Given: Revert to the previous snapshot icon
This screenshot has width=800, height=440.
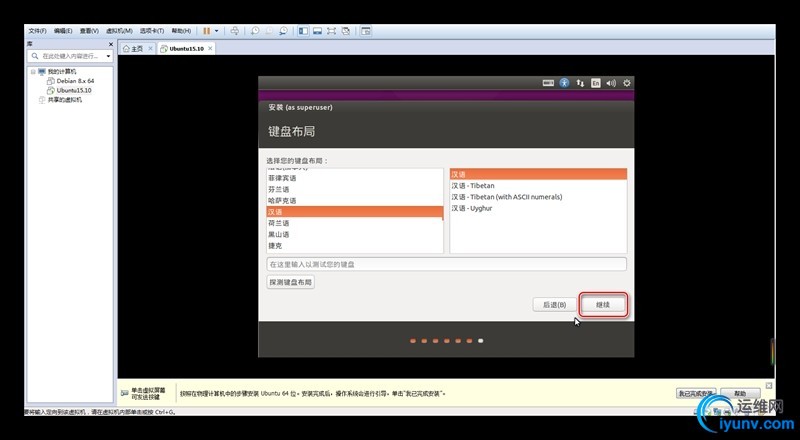Looking at the screenshot, I should tap(269, 31).
